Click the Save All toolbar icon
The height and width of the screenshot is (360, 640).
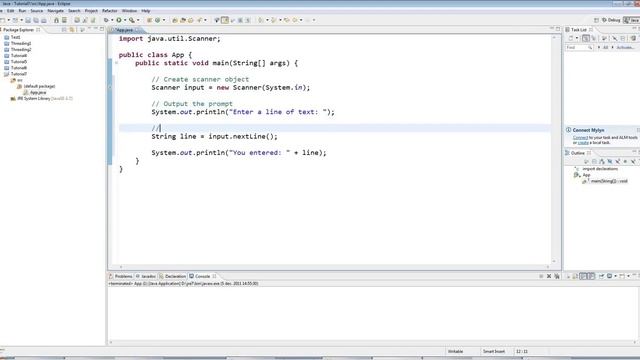36,20
